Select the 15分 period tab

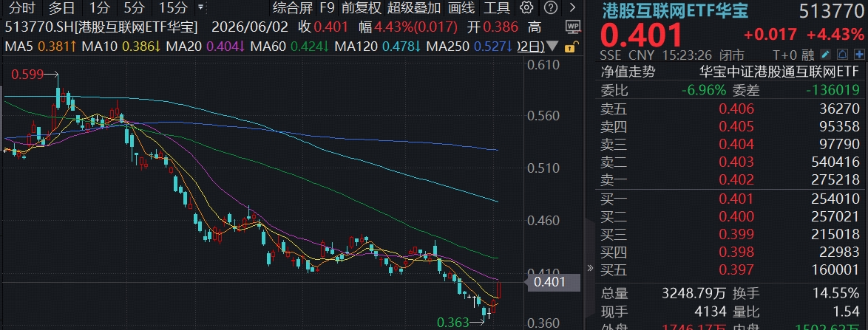click(x=173, y=7)
